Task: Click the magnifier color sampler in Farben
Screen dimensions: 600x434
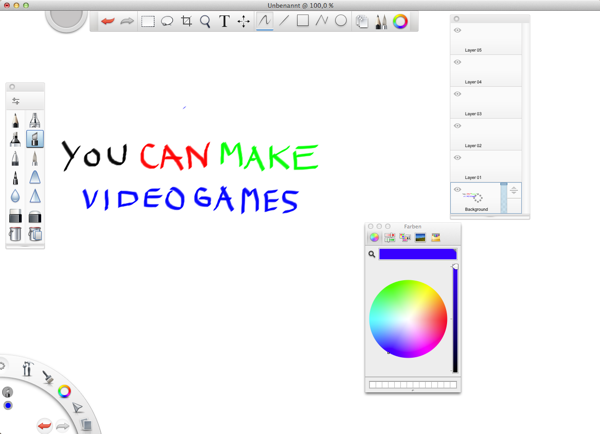Action: 372,254
